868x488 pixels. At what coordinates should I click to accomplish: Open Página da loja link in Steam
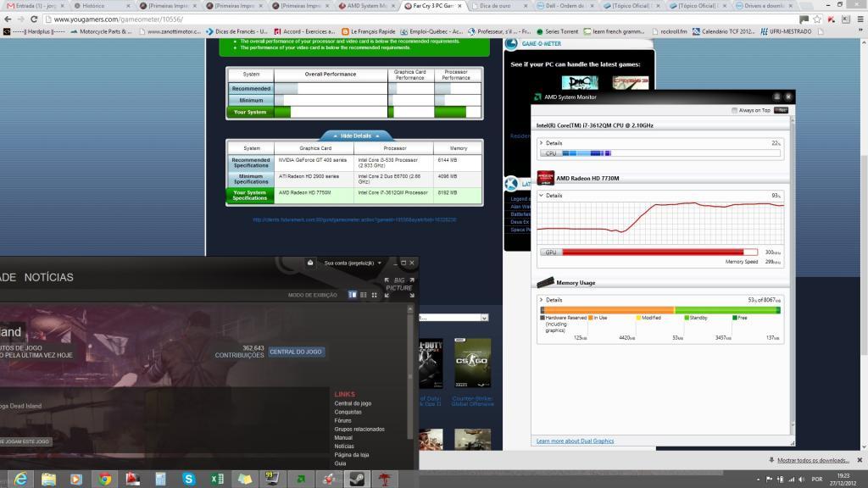coord(352,455)
